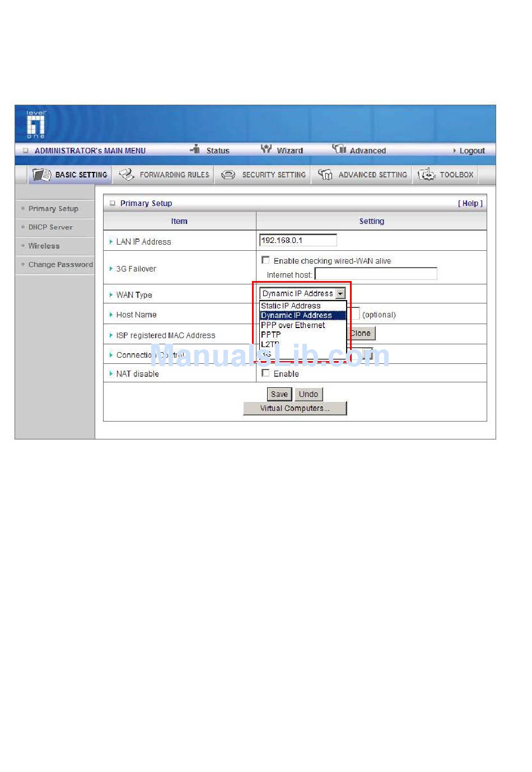Click the Setting column header
This screenshot has width=532, height=772.
pos(372,221)
